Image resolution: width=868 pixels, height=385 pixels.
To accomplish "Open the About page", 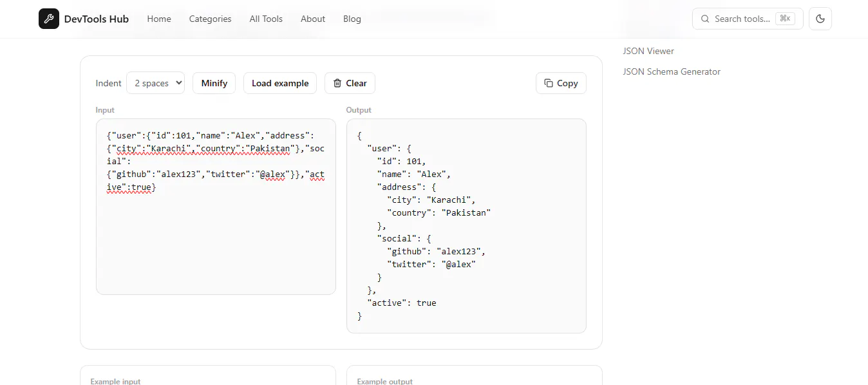I will [313, 19].
